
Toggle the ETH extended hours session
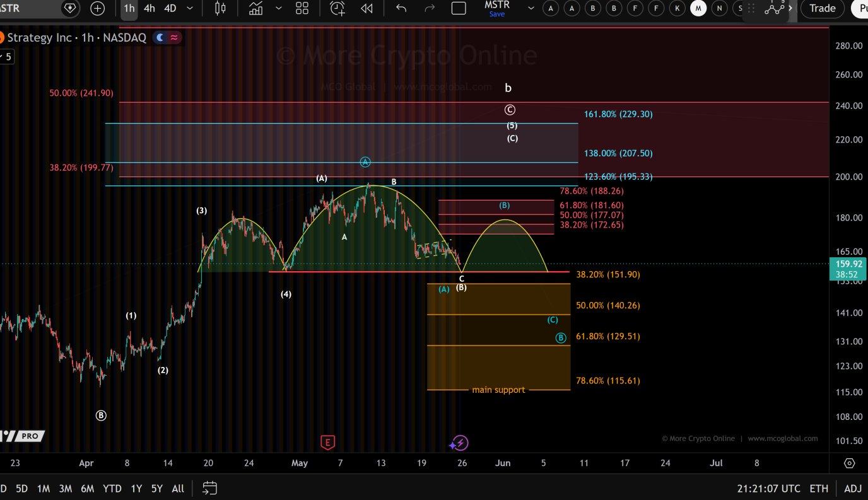point(819,489)
